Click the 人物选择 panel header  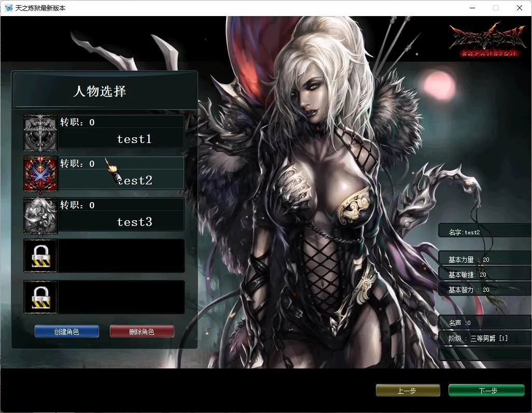[x=104, y=91]
